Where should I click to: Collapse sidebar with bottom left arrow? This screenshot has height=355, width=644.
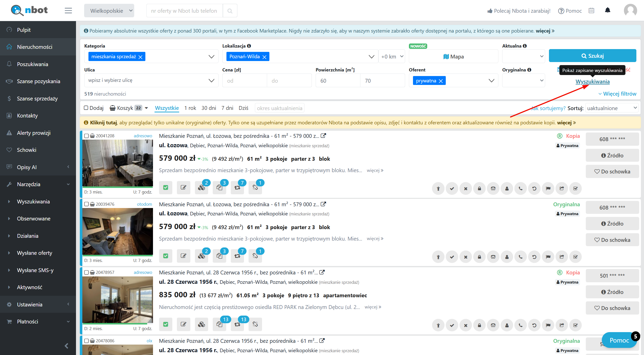(x=66, y=346)
